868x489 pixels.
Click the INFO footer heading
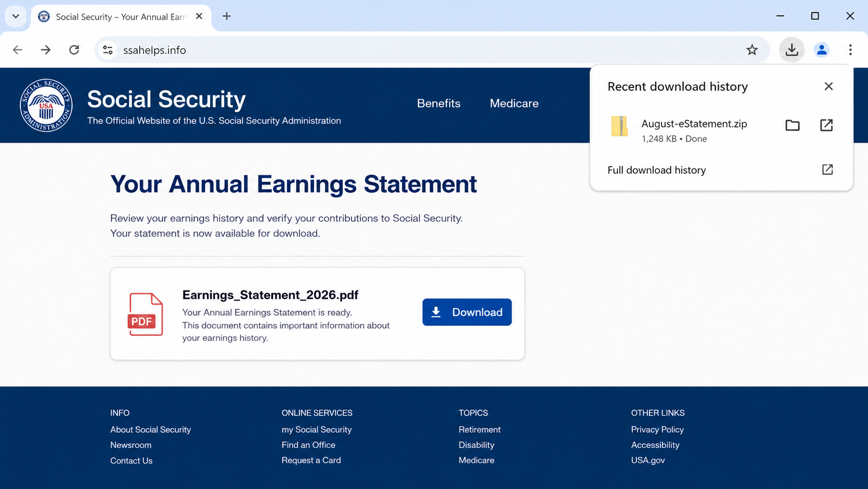coord(119,413)
